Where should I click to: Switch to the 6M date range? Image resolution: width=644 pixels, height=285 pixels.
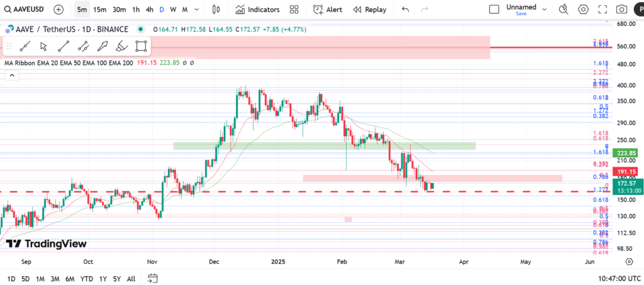[x=71, y=279]
